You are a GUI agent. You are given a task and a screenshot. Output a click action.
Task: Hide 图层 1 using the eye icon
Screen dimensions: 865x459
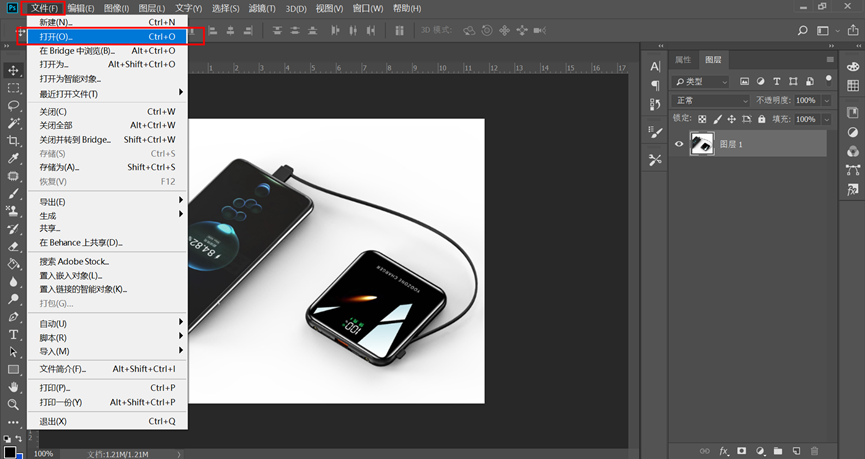[679, 145]
